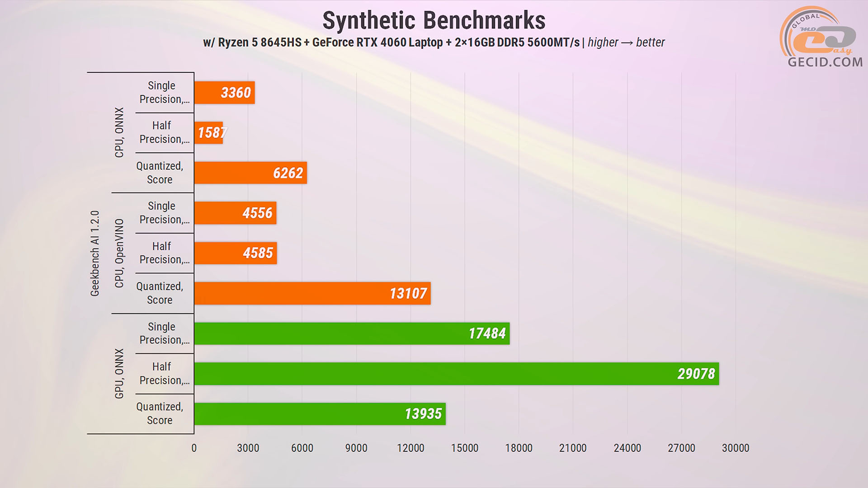Click the 27000 axis tick label

pyautogui.click(x=681, y=448)
